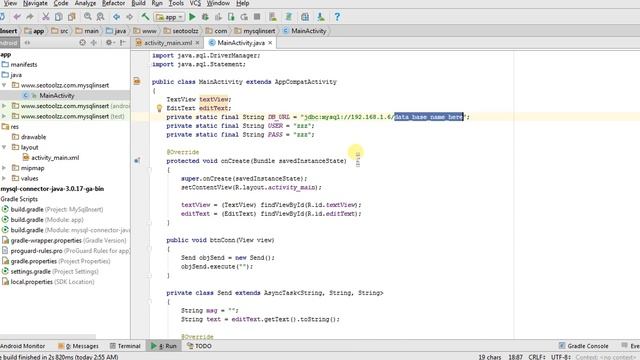Screen dimensions: 640x360
Task: Collapse the layout folder
Action: click(x=4, y=147)
